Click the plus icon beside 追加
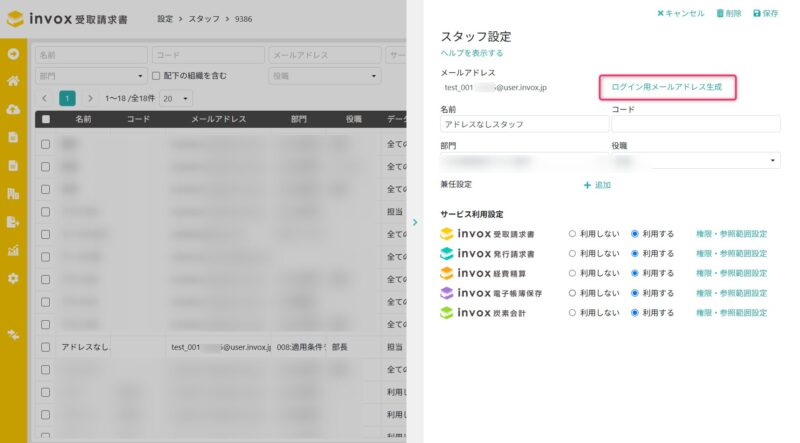 [587, 185]
